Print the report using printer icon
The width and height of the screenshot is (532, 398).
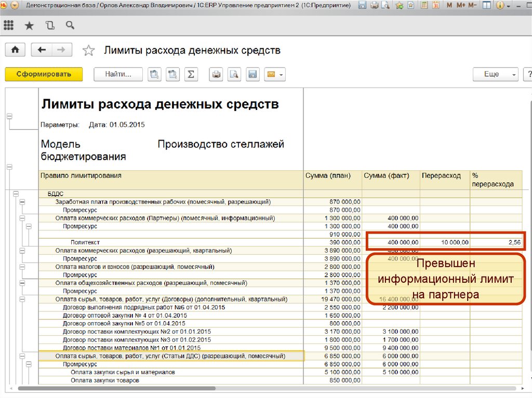216,74
